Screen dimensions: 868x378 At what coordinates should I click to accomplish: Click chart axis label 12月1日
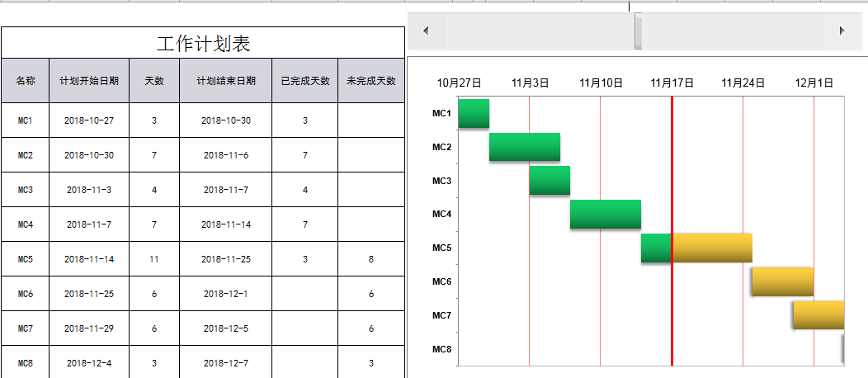tap(814, 83)
